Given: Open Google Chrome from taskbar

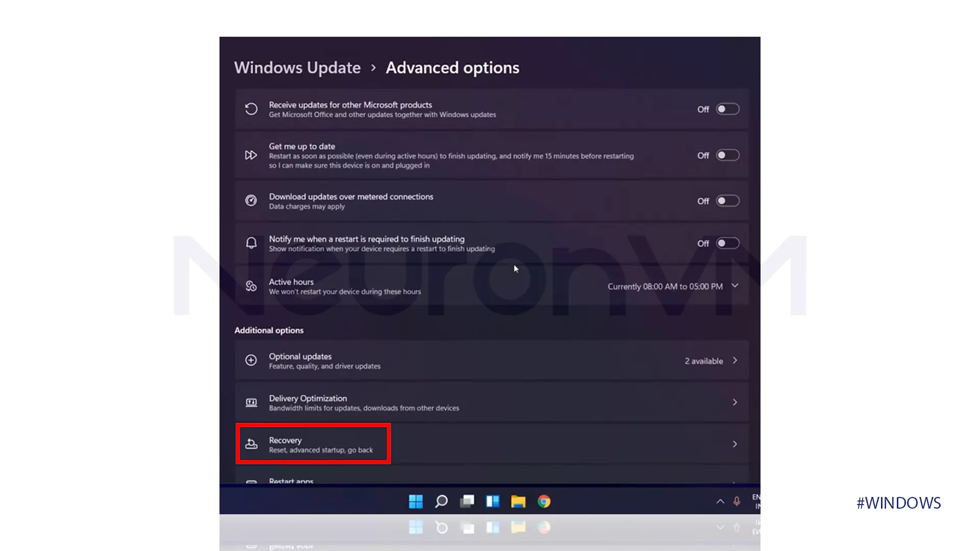Looking at the screenshot, I should (544, 500).
